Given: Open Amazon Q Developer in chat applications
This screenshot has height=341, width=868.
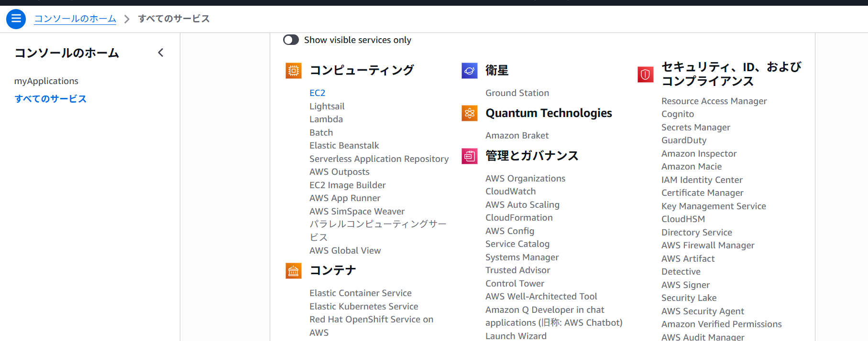Looking at the screenshot, I should click(x=554, y=316).
